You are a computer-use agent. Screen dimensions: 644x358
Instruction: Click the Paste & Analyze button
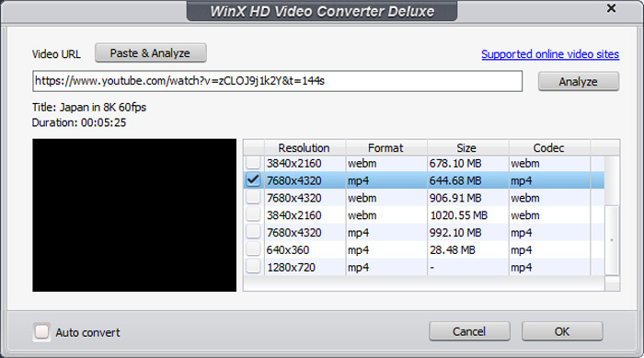point(150,53)
